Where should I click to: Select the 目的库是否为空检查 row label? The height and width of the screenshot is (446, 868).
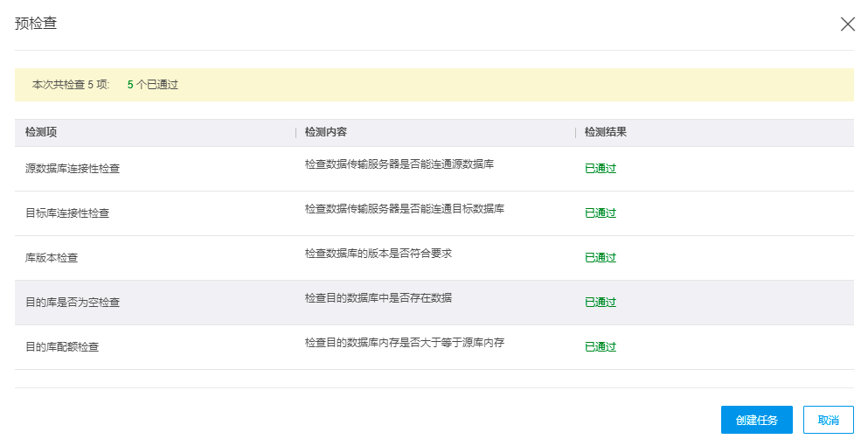pos(73,302)
